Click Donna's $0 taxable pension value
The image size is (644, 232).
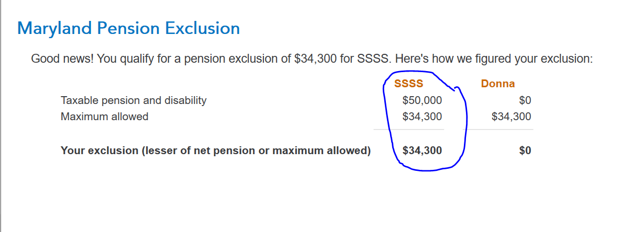(x=525, y=100)
